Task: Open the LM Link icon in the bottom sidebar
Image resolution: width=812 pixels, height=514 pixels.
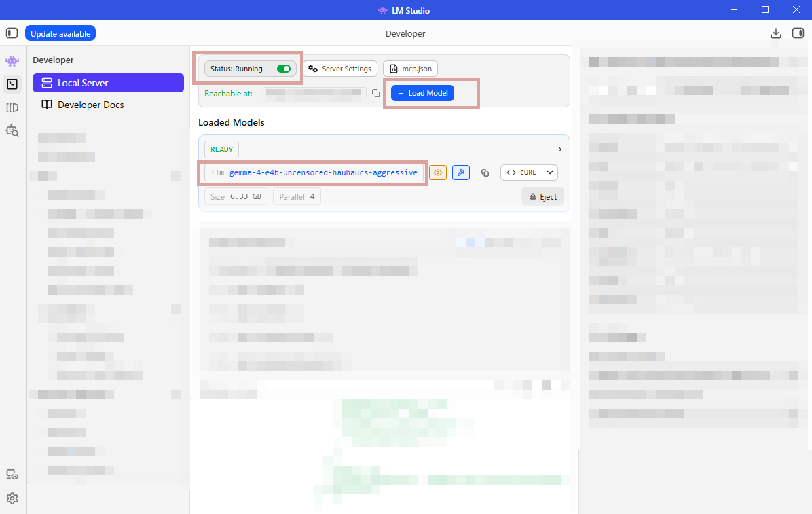Action: coord(12,474)
